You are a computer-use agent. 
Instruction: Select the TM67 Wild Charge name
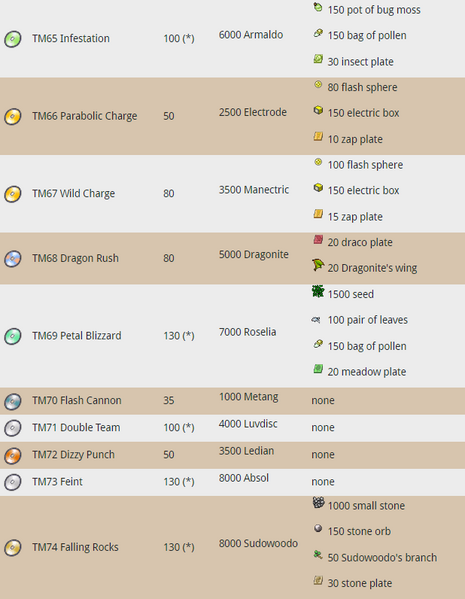pos(73,193)
